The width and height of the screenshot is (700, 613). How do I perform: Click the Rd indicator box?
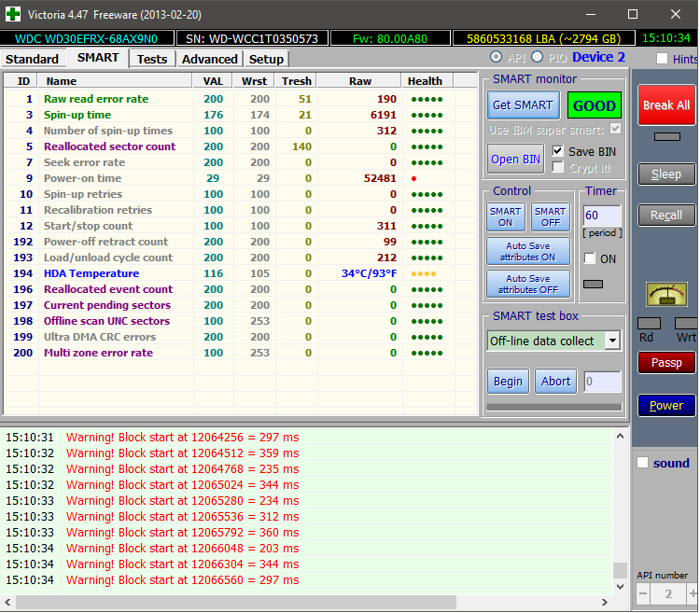(x=649, y=324)
